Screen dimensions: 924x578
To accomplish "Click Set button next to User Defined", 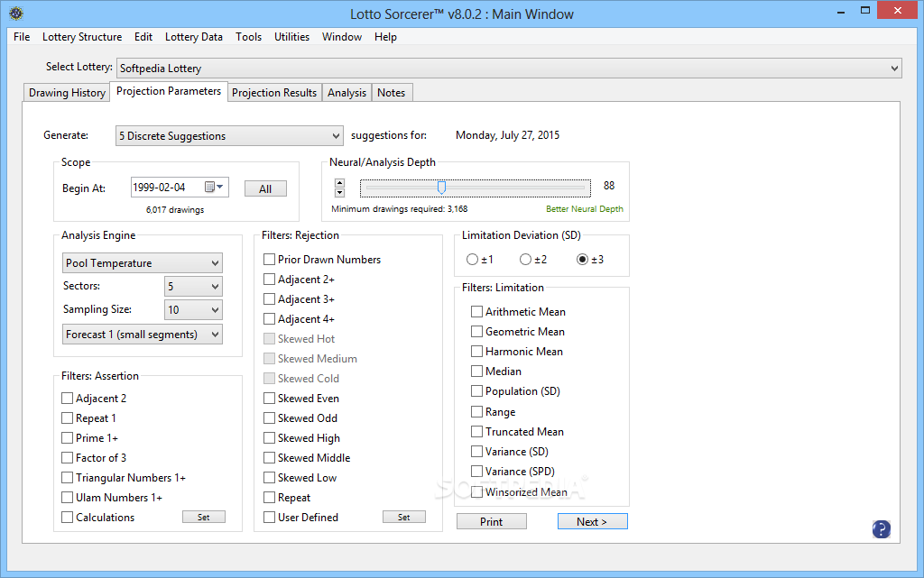I will click(x=403, y=517).
